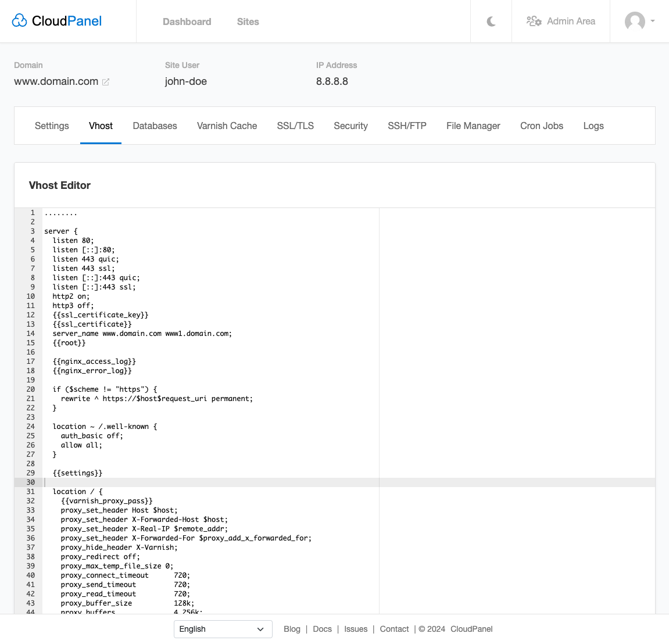Click line 30 in the Vhost editor
The image size is (669, 644).
(174, 482)
